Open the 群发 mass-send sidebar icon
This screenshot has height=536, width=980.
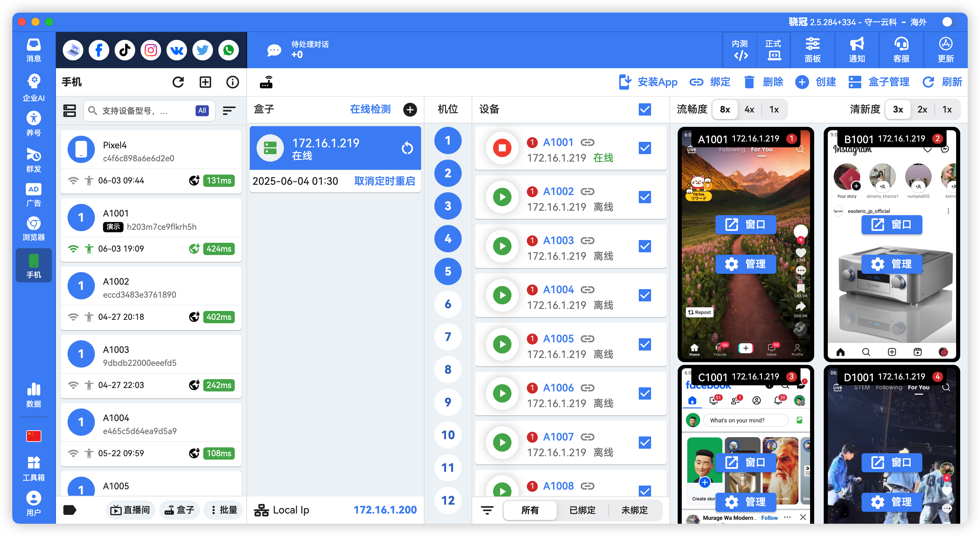pos(33,160)
